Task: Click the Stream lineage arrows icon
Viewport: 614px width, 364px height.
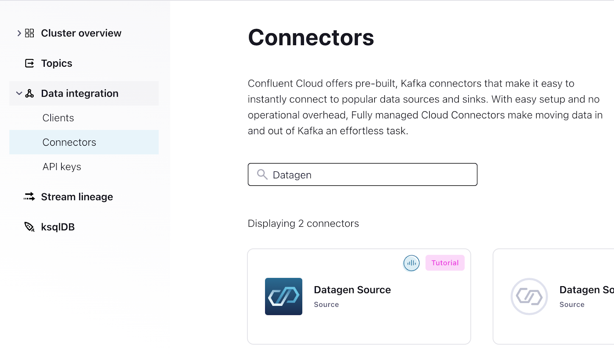Action: (x=30, y=197)
